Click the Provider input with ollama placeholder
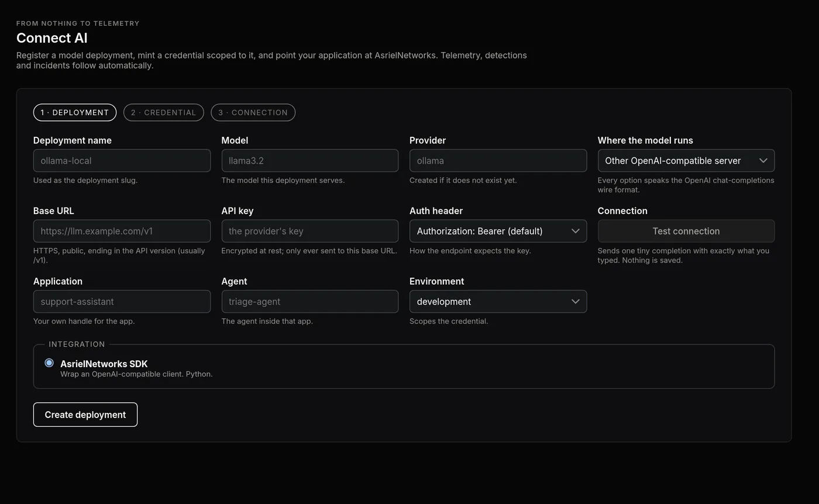 tap(498, 161)
